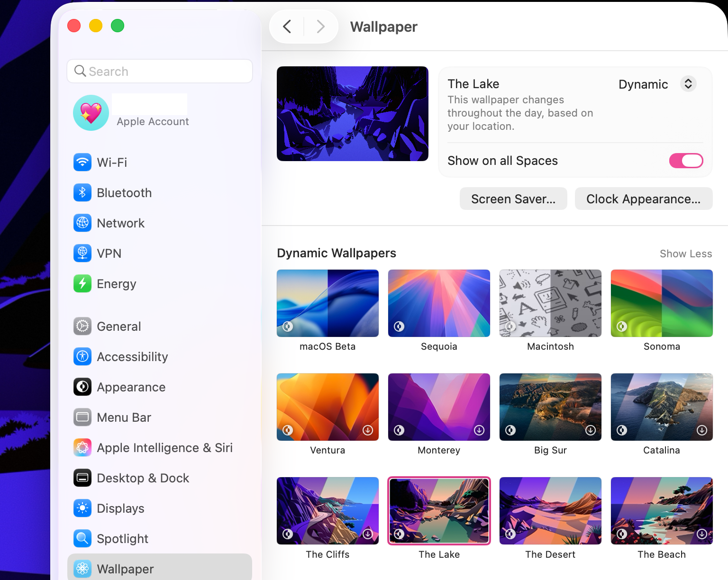Screen dimensions: 728x580
Task: Download The Cliffs wallpaper via arrow icon
Action: pos(368,534)
